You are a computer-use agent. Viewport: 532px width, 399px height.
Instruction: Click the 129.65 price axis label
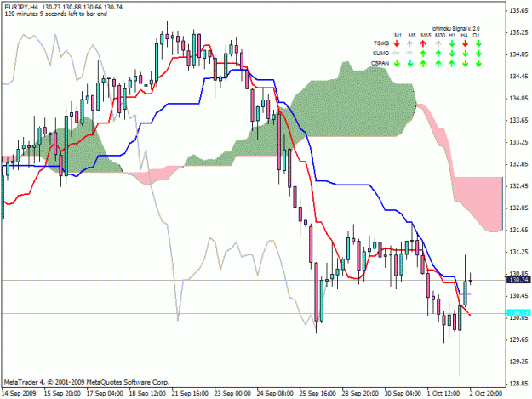point(518,339)
